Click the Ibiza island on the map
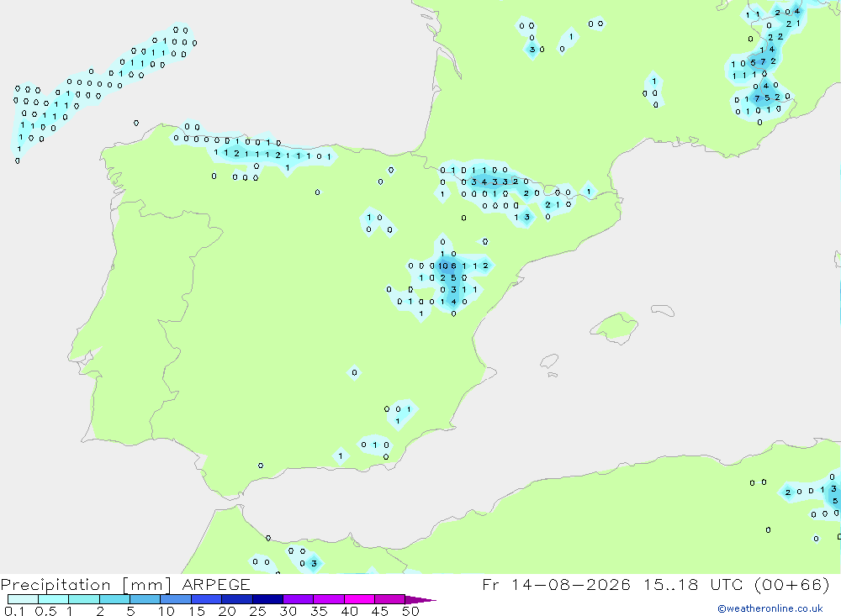The width and height of the screenshot is (841, 616). coord(549,361)
